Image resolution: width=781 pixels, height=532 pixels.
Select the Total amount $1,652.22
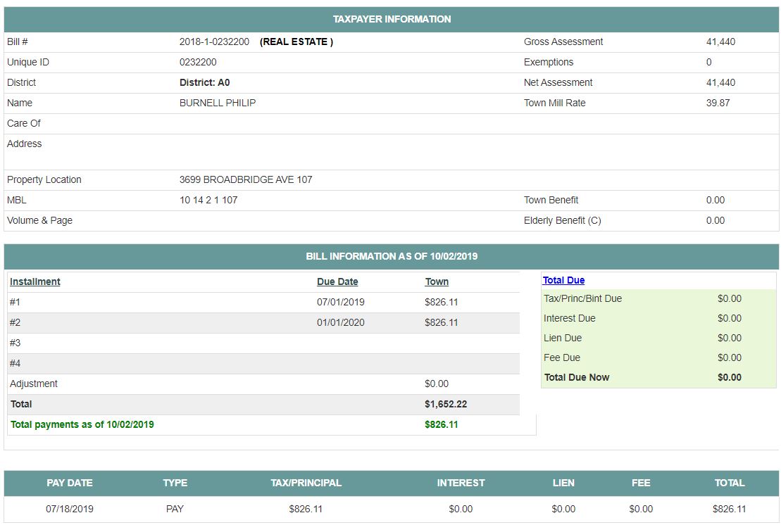coord(446,404)
